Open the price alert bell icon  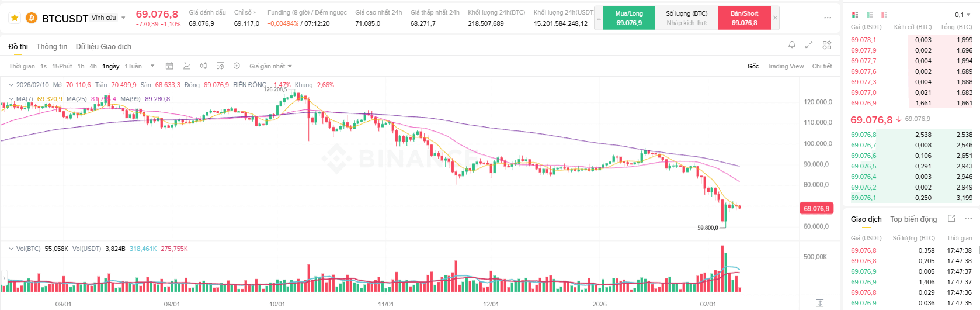pyautogui.click(x=792, y=44)
